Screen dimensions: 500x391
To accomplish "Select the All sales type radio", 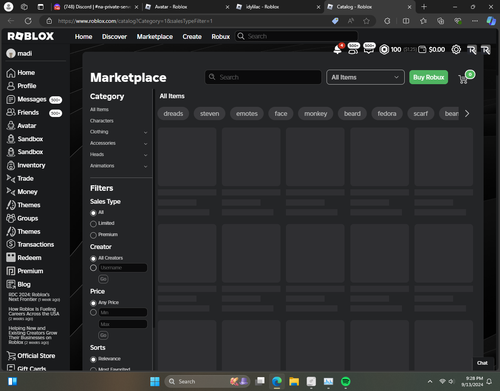I will click(93, 213).
